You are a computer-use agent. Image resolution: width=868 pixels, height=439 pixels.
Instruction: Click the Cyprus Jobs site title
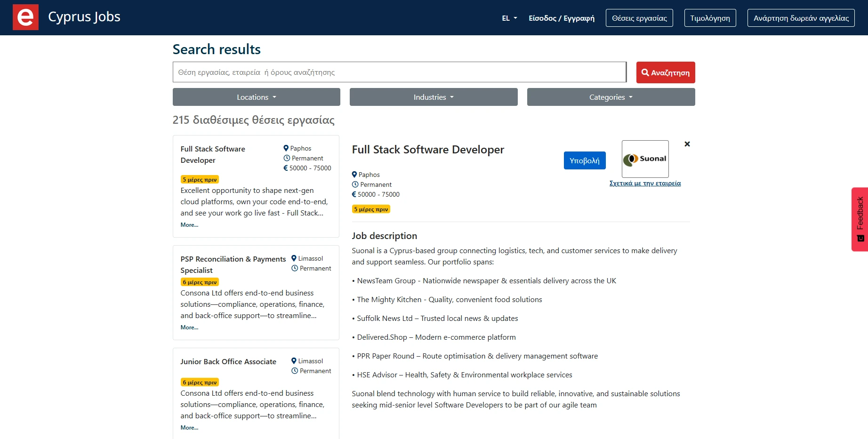click(x=84, y=17)
